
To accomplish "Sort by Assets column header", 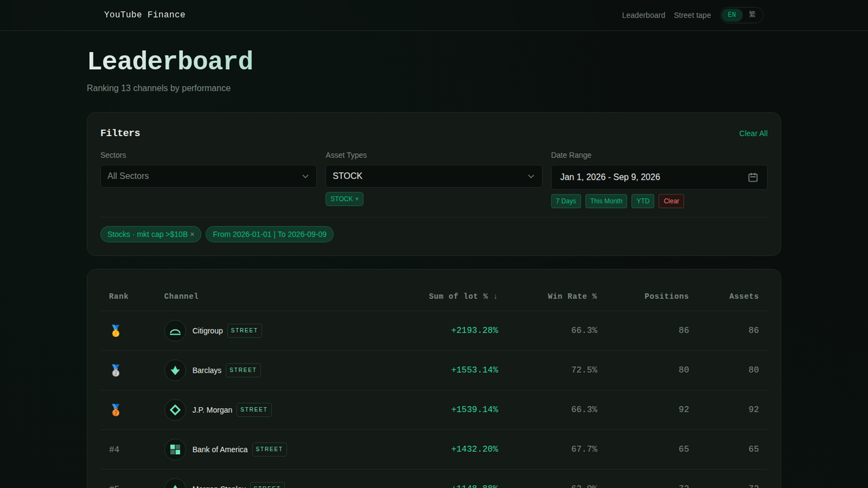I will (744, 296).
